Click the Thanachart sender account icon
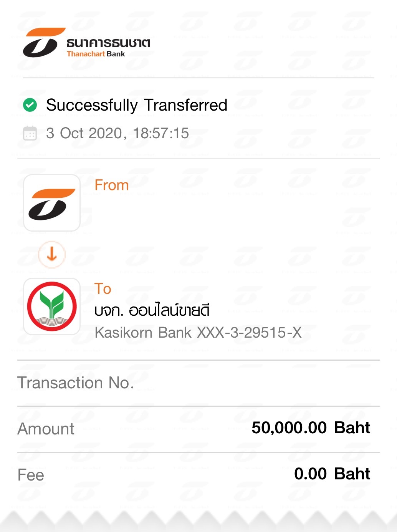The image size is (397, 532). point(52,203)
